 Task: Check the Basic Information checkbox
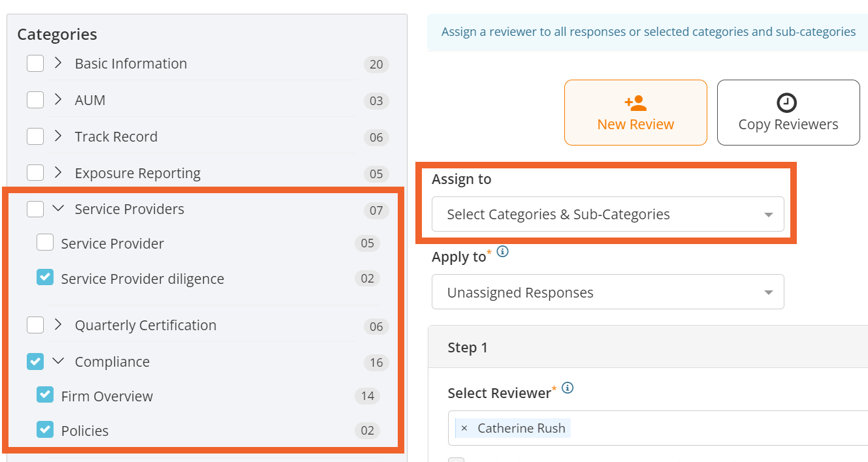[35, 63]
